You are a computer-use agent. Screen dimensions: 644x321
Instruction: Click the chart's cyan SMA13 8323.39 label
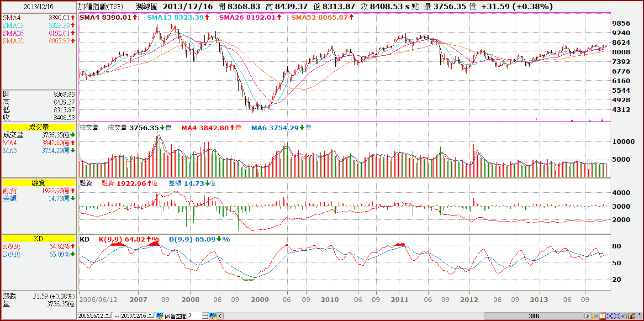click(179, 17)
